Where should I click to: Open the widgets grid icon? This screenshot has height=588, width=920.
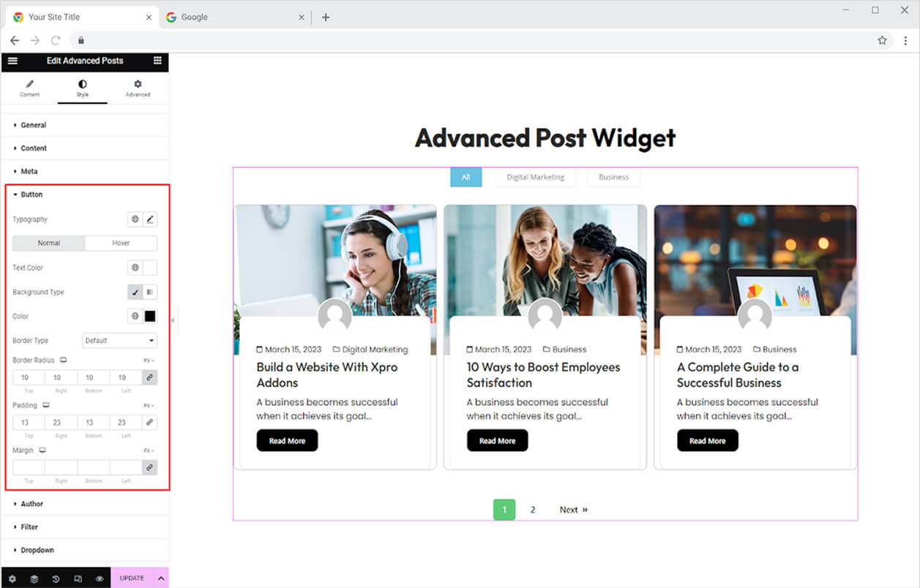coord(157,61)
